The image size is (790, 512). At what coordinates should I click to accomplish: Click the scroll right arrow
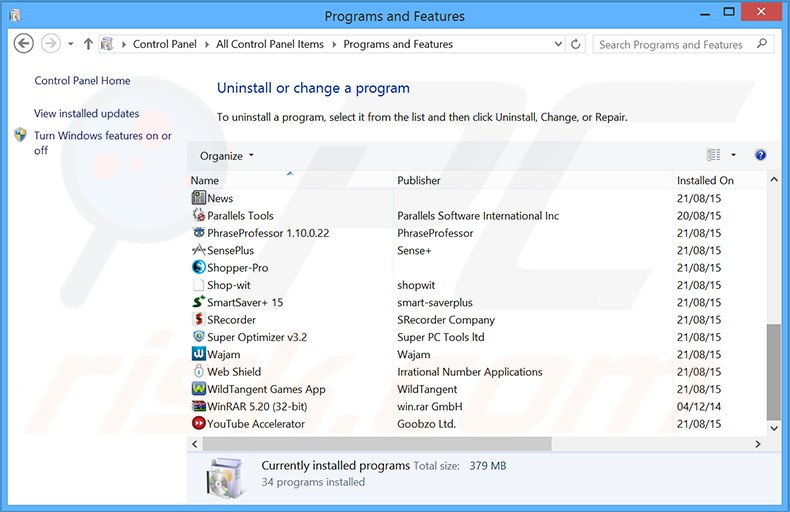click(x=758, y=444)
